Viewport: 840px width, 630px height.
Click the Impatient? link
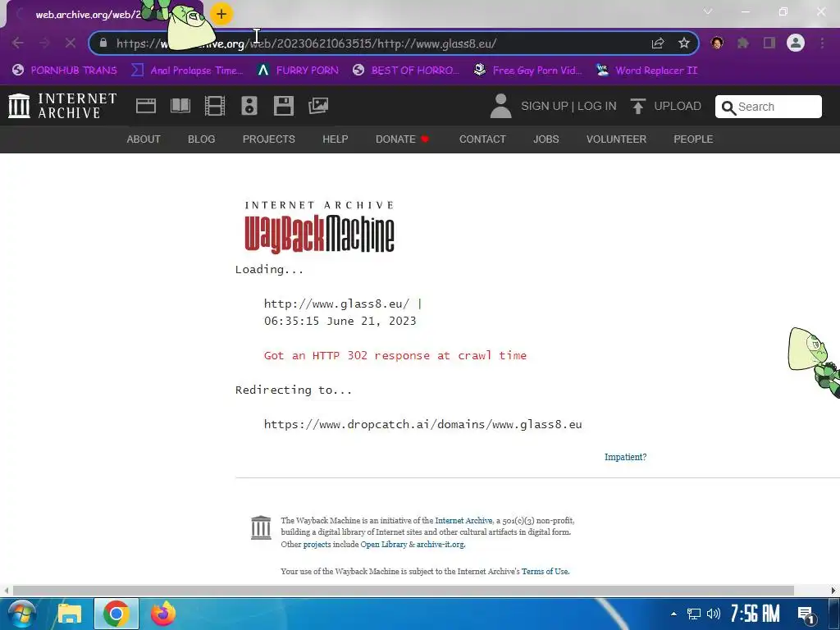coord(625,457)
